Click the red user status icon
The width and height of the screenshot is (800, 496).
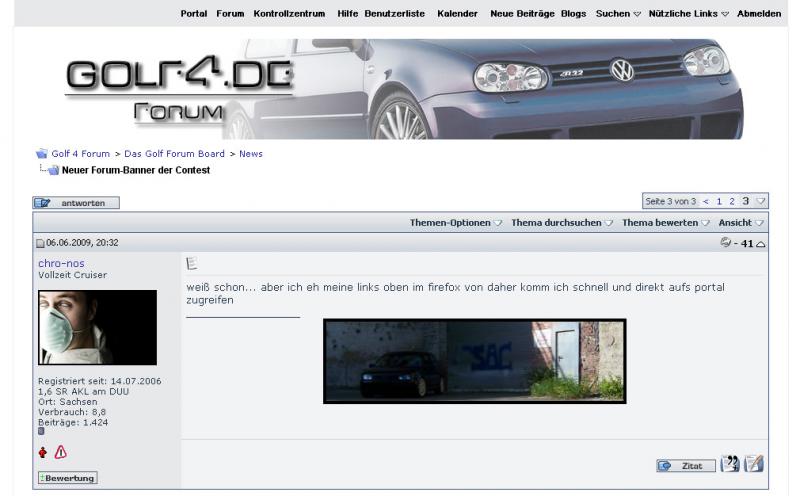point(43,452)
